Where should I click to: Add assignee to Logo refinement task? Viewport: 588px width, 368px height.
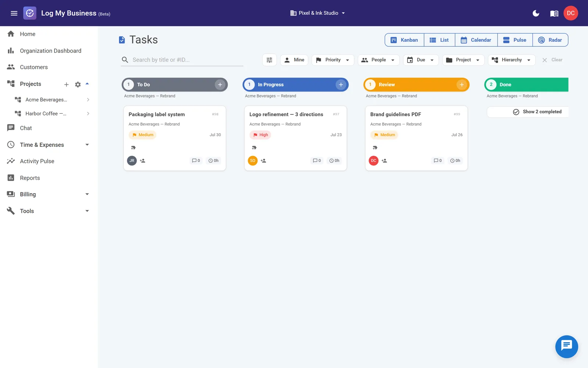coord(263,161)
